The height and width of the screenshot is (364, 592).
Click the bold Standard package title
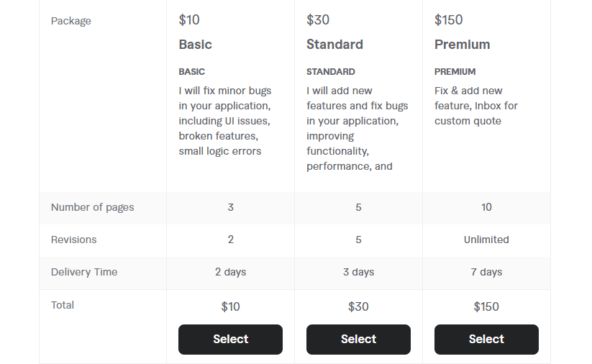click(x=334, y=45)
